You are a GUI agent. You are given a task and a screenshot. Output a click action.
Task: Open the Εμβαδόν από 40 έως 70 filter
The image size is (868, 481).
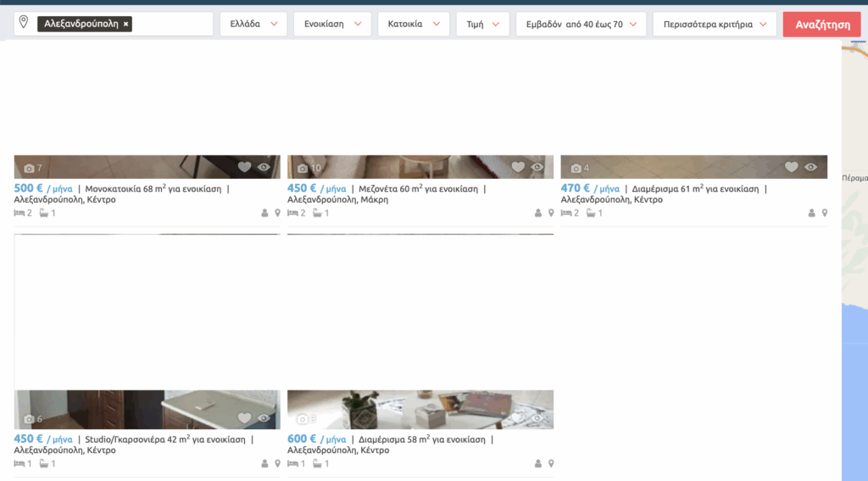coord(581,25)
